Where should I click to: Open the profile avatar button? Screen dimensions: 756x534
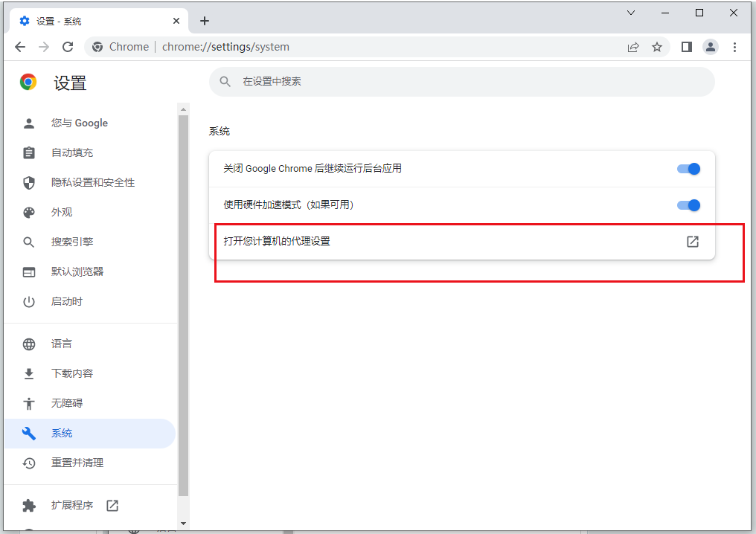[711, 47]
